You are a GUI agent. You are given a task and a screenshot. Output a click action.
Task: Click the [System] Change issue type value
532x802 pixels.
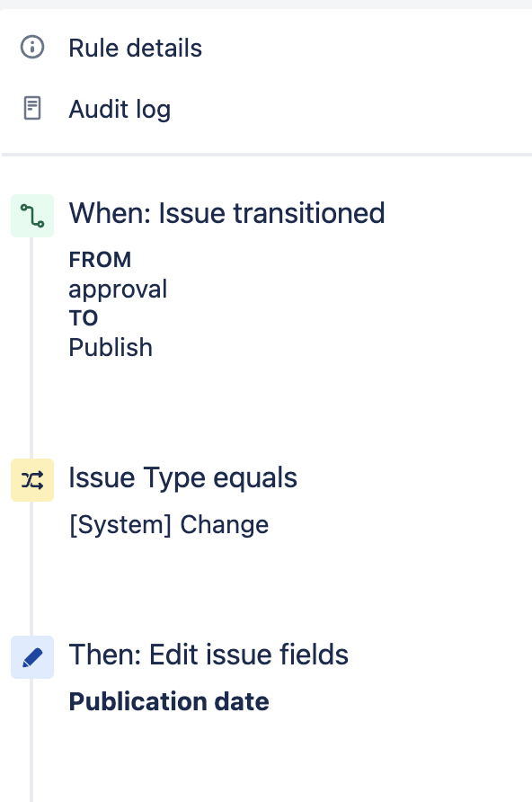coord(169,524)
